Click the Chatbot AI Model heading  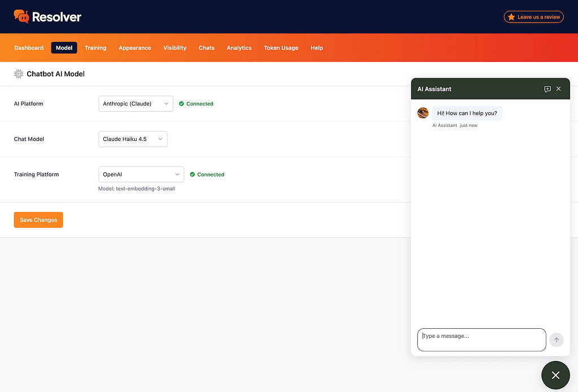(56, 74)
